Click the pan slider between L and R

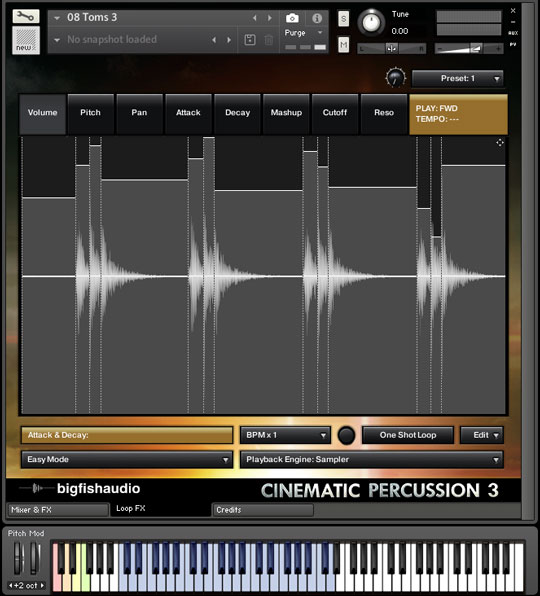click(391, 49)
